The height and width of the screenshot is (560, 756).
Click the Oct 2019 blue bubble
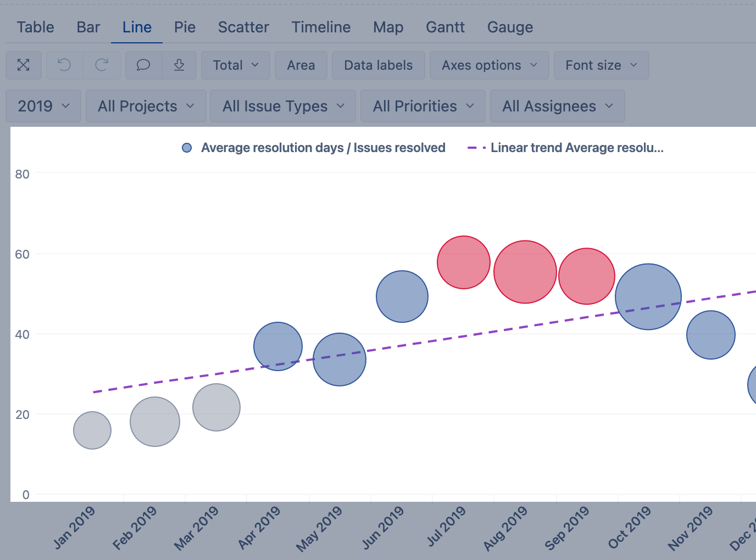pos(648,296)
